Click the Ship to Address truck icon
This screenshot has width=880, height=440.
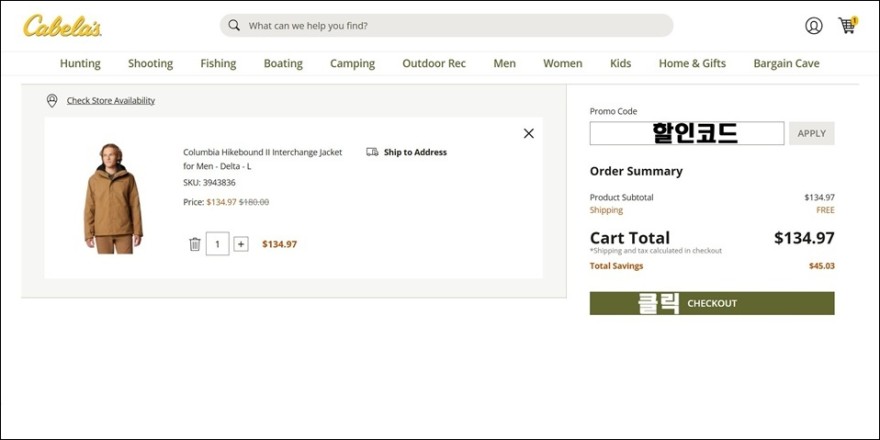pos(372,152)
